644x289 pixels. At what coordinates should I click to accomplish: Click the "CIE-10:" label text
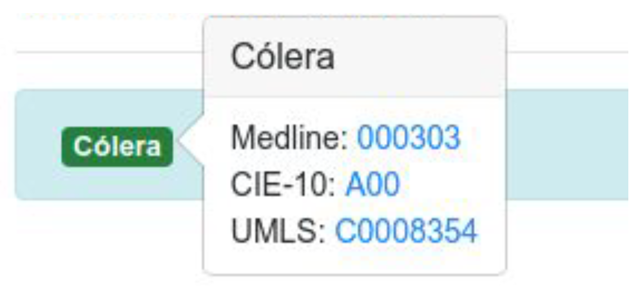click(283, 185)
